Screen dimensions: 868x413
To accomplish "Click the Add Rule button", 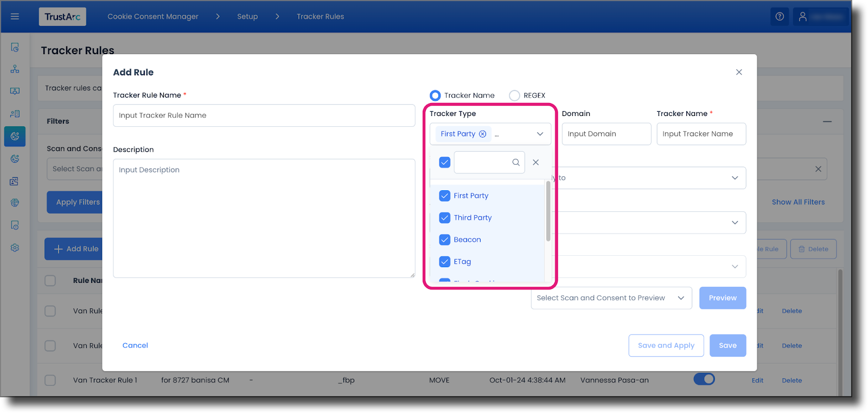I will tap(73, 249).
